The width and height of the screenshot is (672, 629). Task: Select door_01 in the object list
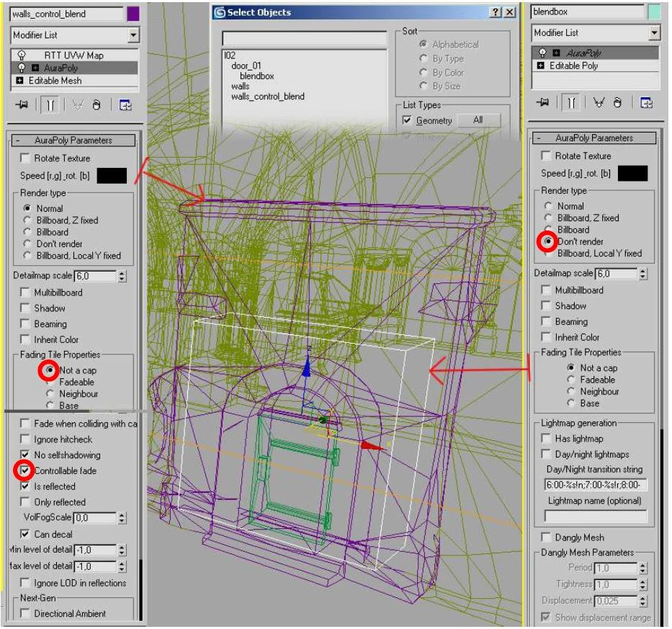click(246, 66)
